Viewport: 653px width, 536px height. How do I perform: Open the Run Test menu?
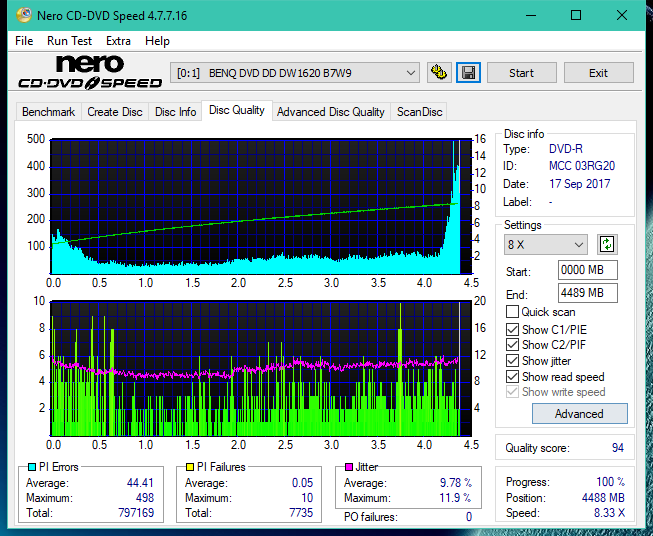pyautogui.click(x=69, y=41)
